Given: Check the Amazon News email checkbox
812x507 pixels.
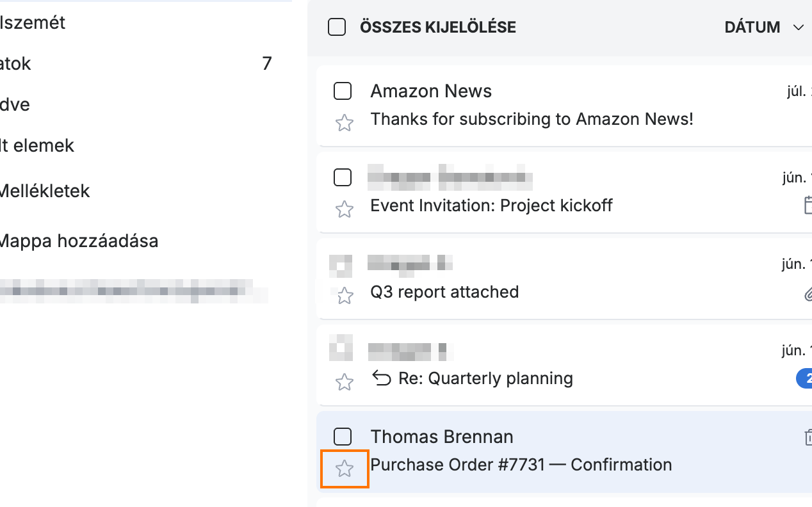Looking at the screenshot, I should point(343,91).
